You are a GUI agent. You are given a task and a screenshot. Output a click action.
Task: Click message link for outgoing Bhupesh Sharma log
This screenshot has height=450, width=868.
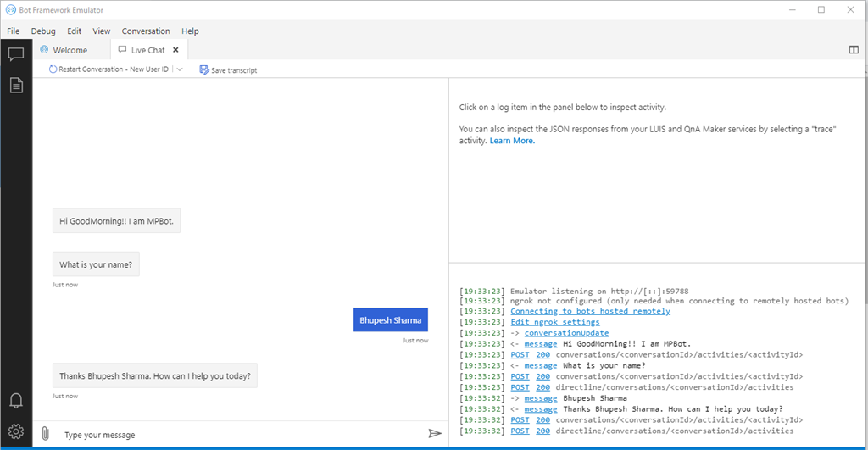point(541,398)
